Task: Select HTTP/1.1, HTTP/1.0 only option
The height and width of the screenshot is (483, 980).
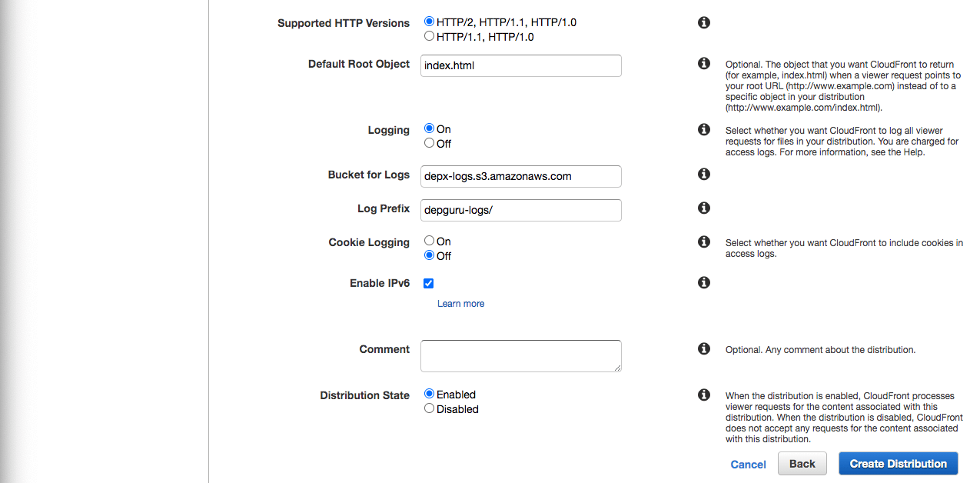Action: (x=430, y=36)
